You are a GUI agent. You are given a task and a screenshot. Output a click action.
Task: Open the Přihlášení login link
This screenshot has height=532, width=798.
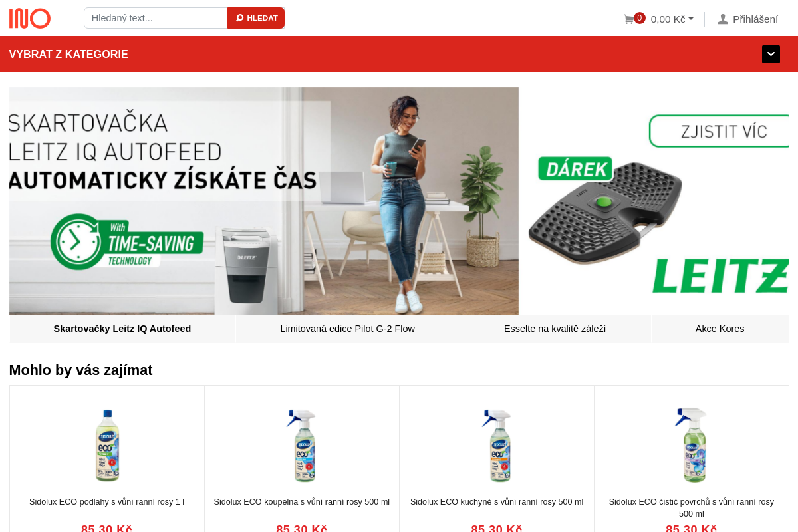[755, 19]
